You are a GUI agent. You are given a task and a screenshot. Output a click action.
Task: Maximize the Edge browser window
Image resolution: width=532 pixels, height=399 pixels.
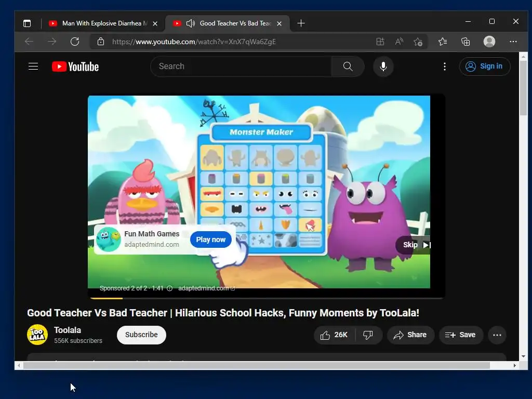(x=492, y=21)
